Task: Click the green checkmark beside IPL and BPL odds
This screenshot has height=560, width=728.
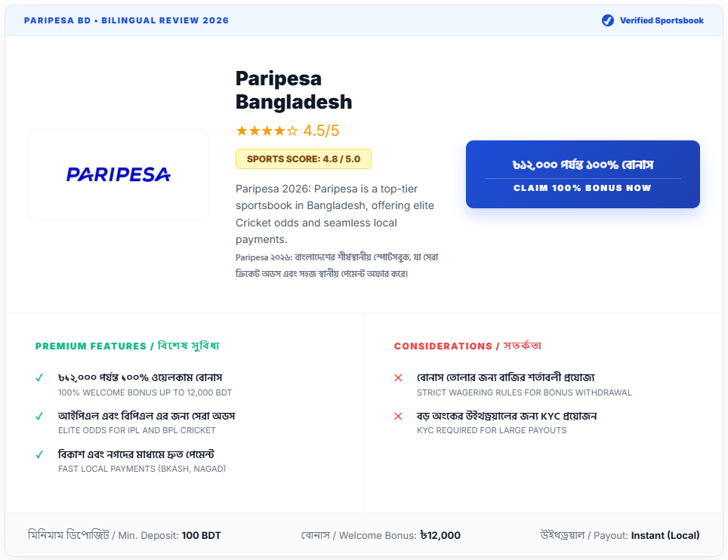Action: (39, 416)
